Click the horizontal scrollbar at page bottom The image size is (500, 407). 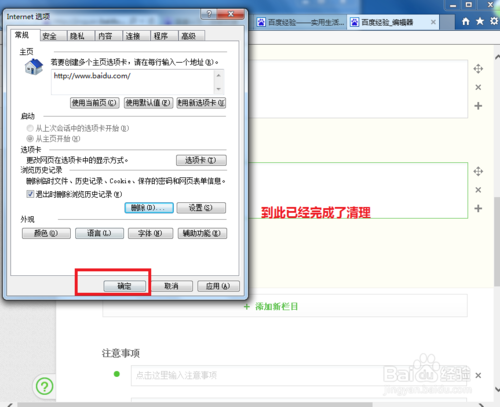(x=195, y=405)
